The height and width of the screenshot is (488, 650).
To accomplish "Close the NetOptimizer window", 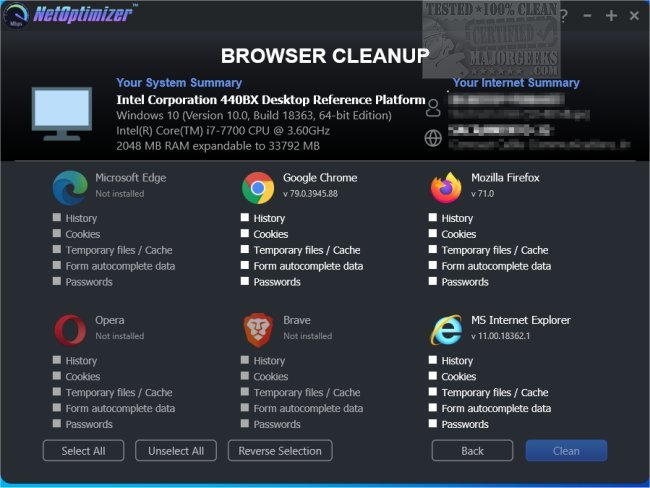I will (x=634, y=16).
